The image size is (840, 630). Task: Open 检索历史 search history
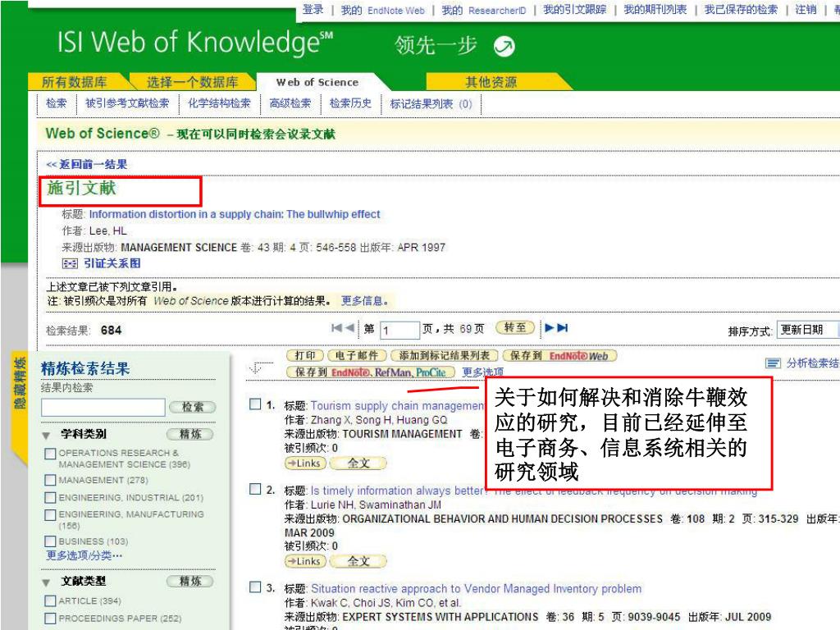pos(350,103)
